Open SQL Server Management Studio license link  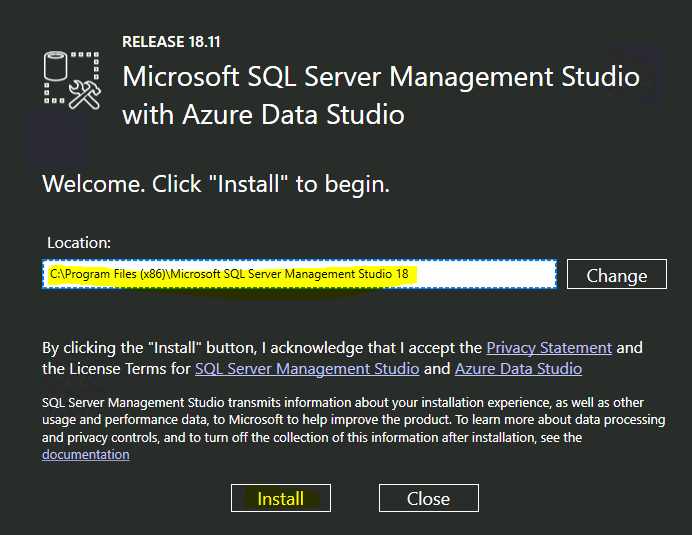coord(307,369)
